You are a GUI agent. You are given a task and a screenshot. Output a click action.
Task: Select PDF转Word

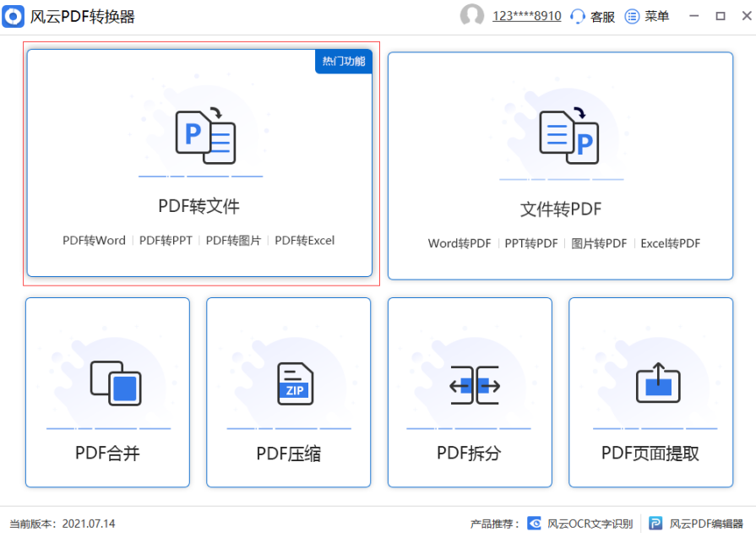(x=94, y=241)
